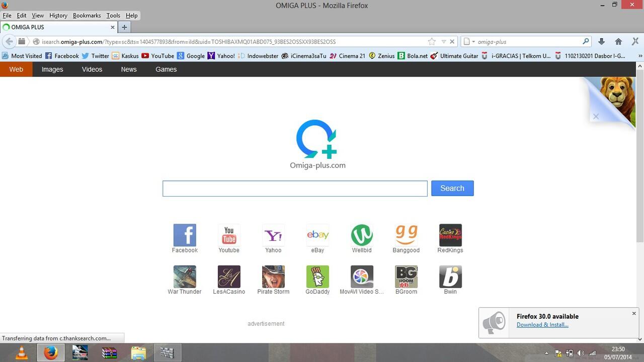Toggle the bookmark star for current page
Image resolution: width=644 pixels, height=362 pixels.
click(x=431, y=41)
